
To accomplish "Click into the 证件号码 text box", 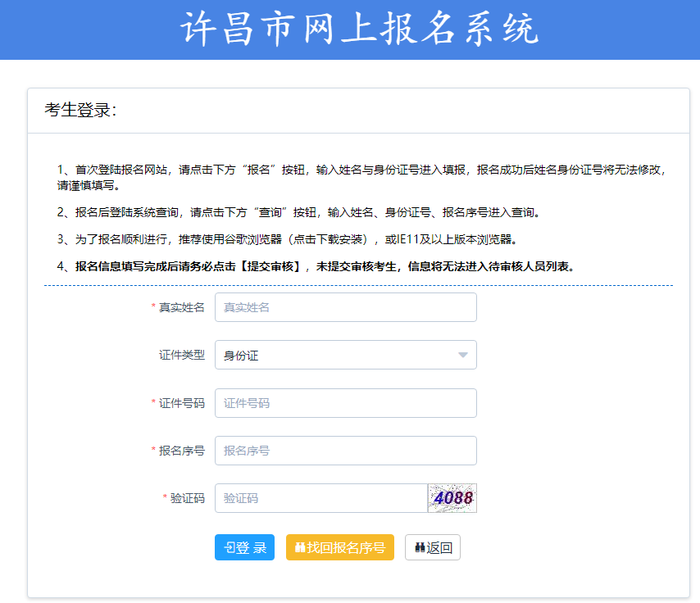I will tap(345, 403).
